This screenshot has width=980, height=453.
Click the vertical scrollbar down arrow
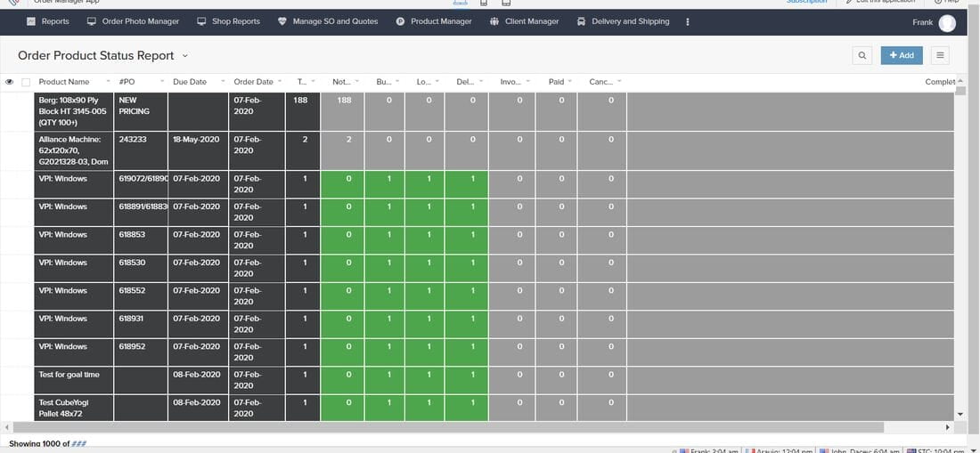point(960,415)
